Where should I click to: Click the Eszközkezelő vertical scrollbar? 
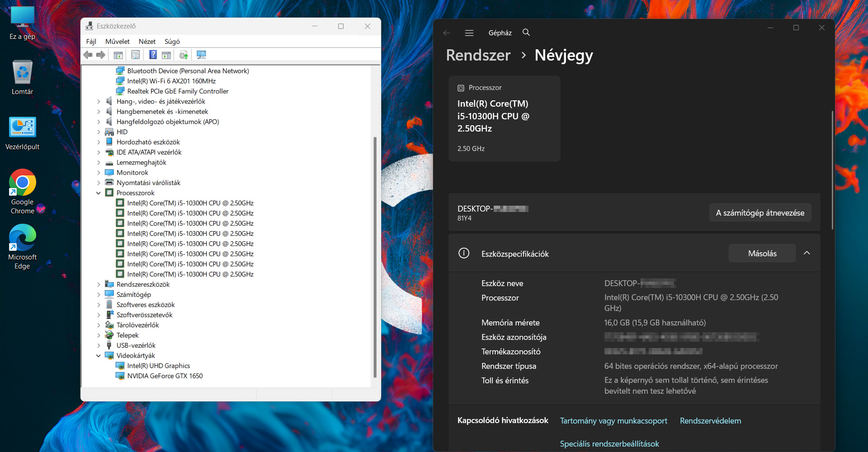(375, 257)
